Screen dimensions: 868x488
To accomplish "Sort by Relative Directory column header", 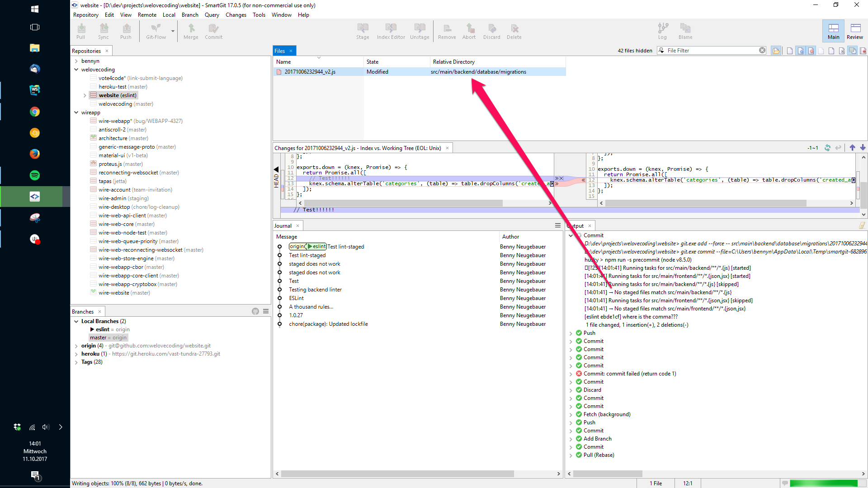I will click(497, 62).
